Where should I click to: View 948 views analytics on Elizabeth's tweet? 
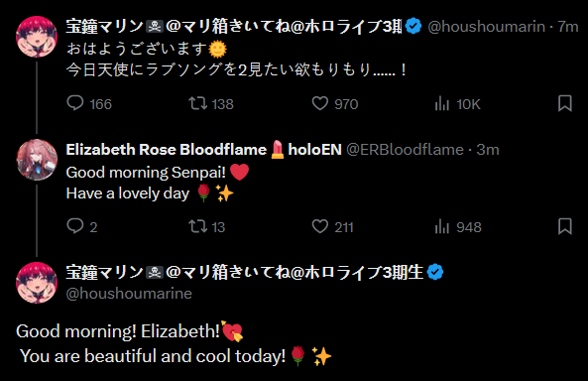458,227
